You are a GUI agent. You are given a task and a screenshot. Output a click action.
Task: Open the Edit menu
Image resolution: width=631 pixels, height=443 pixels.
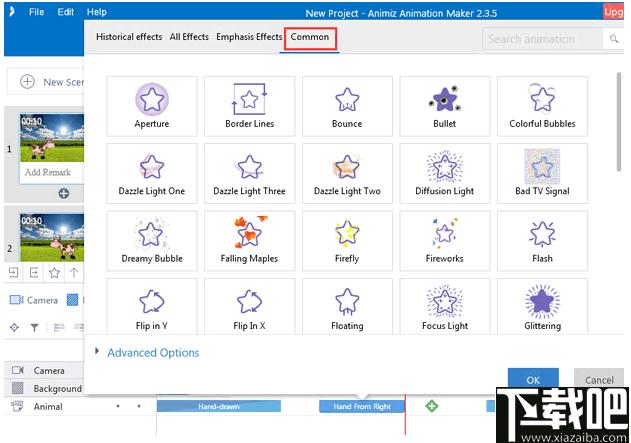(x=66, y=12)
